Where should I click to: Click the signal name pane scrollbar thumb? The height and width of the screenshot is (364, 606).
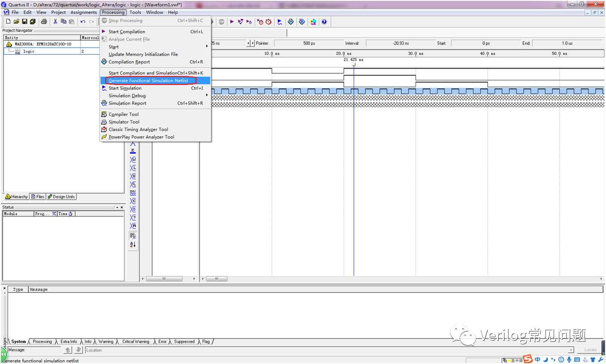click(x=164, y=279)
